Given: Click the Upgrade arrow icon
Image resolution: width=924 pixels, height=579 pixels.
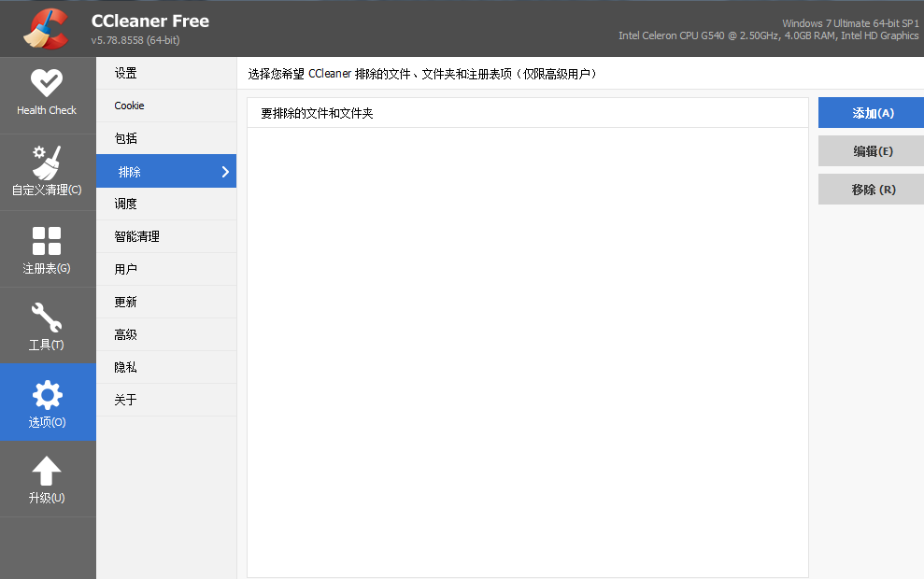Looking at the screenshot, I should tap(47, 472).
